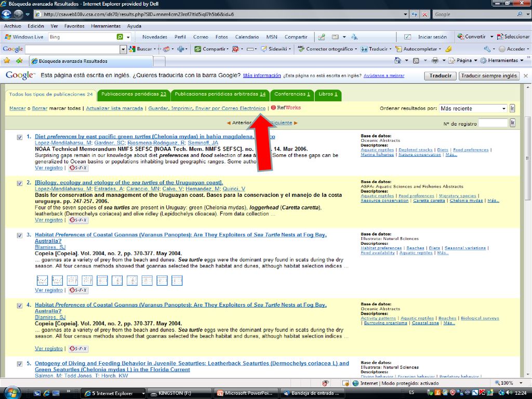This screenshot has height=399, width=532.
Task: Click the Home icon in command bar
Action: [x=397, y=60]
